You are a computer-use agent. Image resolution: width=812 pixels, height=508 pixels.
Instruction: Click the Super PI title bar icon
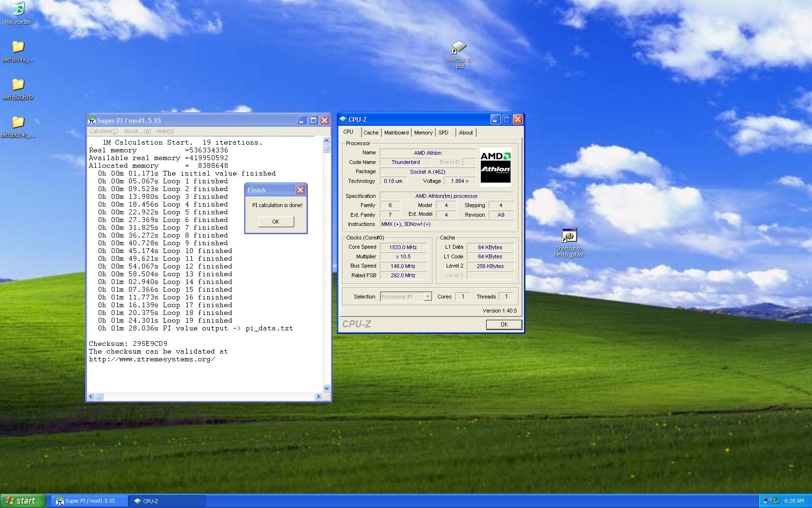92,120
